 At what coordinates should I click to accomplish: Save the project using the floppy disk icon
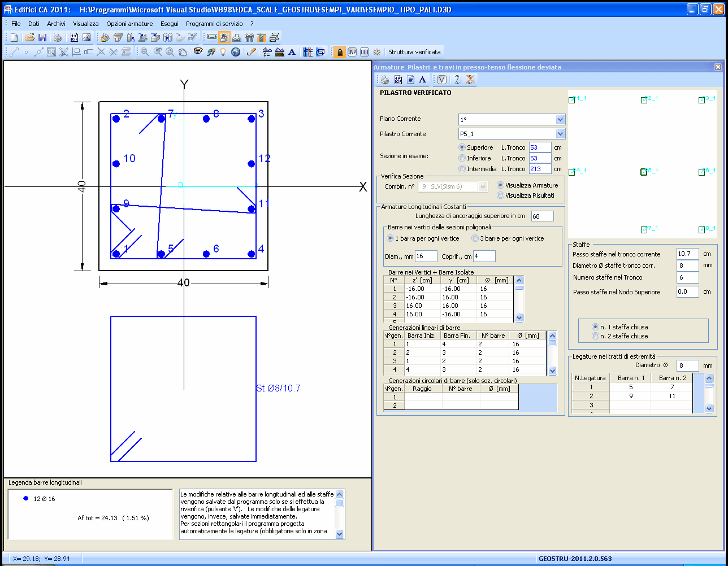(x=42, y=38)
